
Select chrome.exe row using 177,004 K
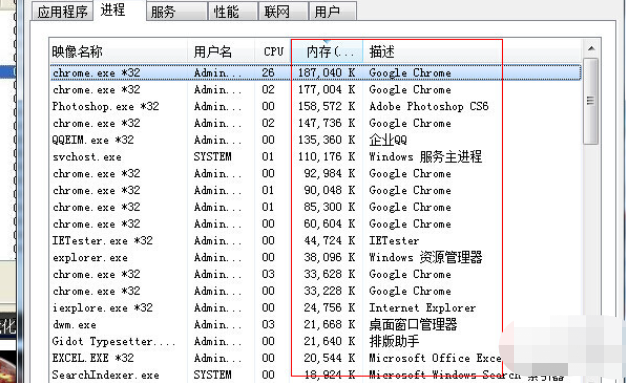(x=315, y=89)
